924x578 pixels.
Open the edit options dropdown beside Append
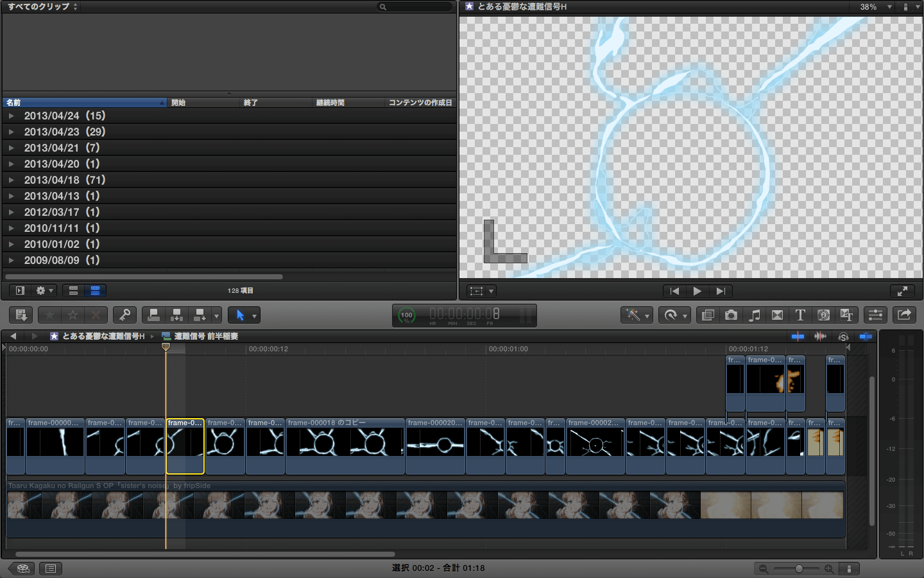(x=217, y=315)
